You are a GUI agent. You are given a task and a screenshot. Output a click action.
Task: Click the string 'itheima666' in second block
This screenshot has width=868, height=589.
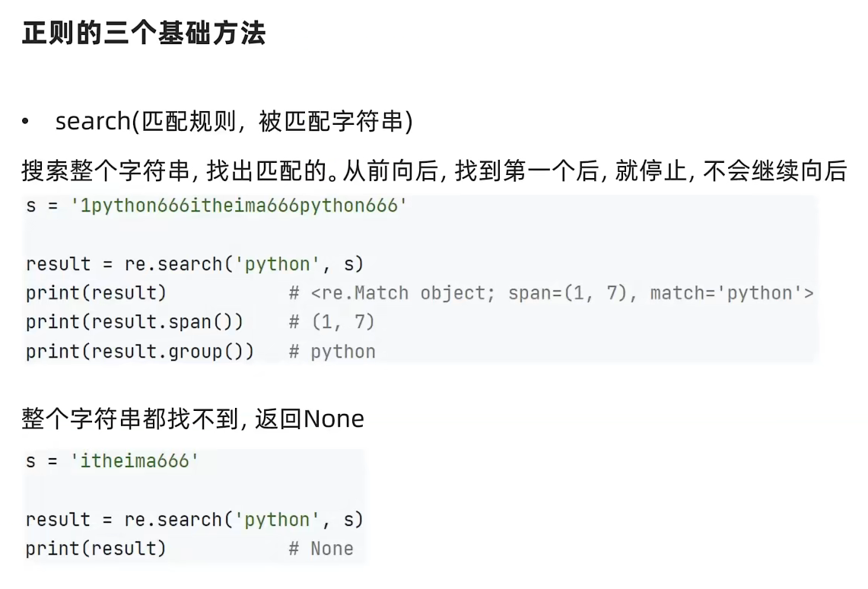coord(135,461)
